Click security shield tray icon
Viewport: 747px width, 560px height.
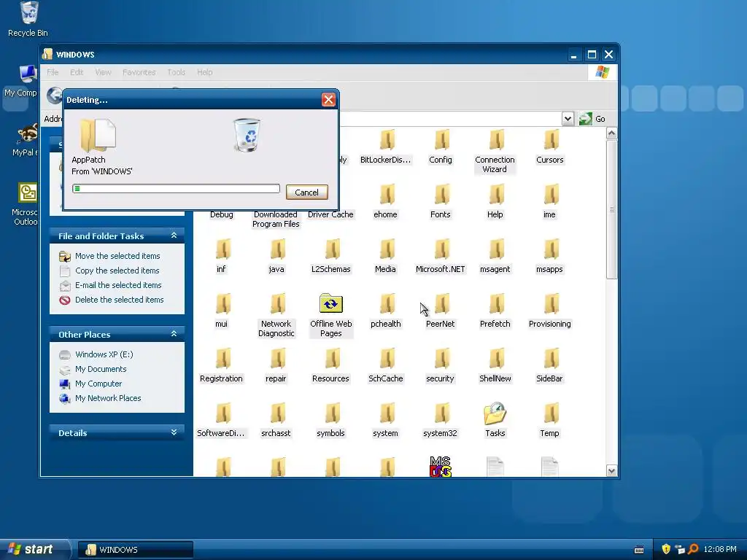666,549
